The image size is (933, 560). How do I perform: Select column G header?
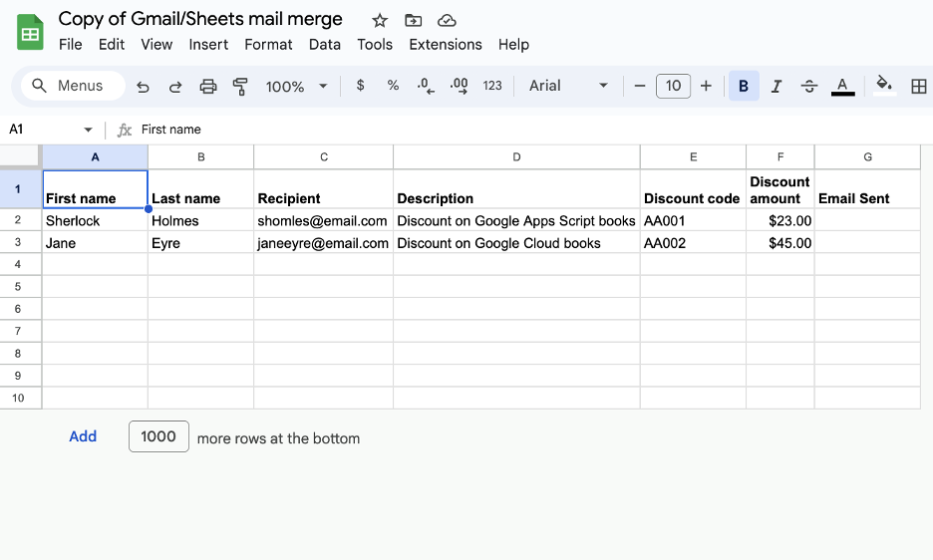[x=867, y=157]
